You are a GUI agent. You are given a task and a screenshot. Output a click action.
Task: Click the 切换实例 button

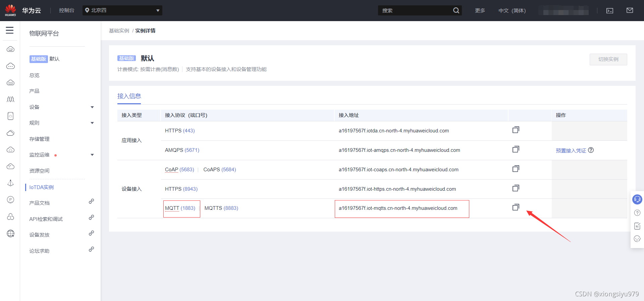pyautogui.click(x=608, y=59)
